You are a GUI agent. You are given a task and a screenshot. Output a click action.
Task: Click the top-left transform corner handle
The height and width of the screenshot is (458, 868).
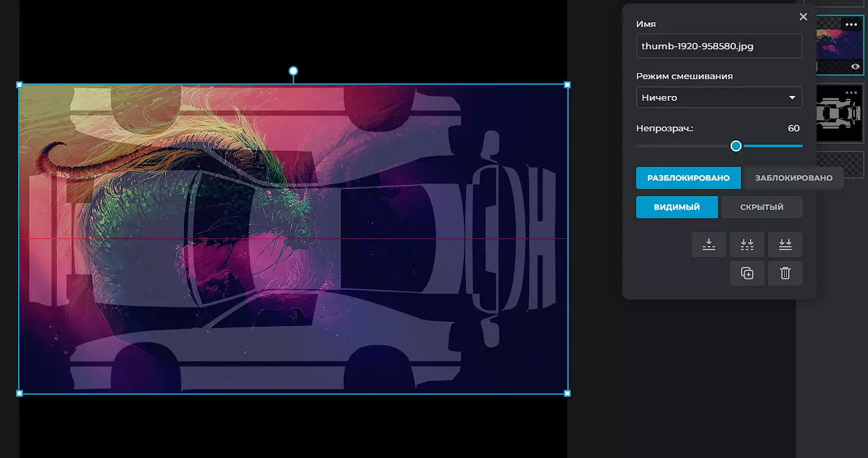[x=19, y=85]
